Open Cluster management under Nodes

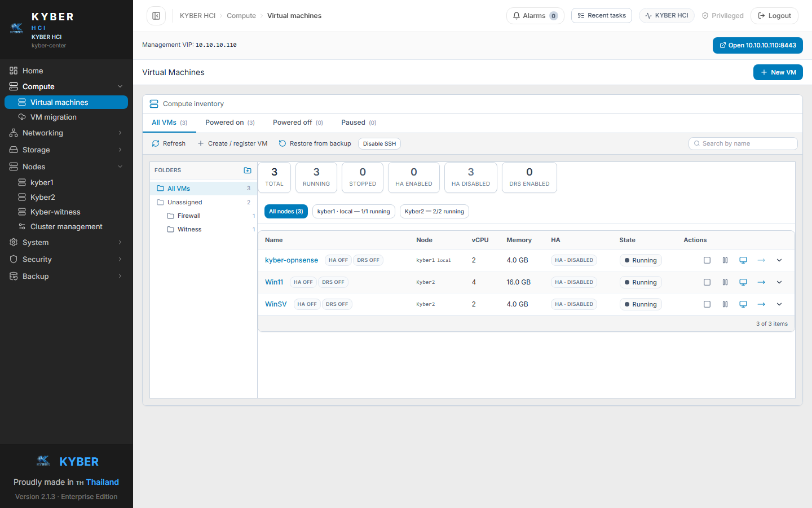tap(67, 226)
